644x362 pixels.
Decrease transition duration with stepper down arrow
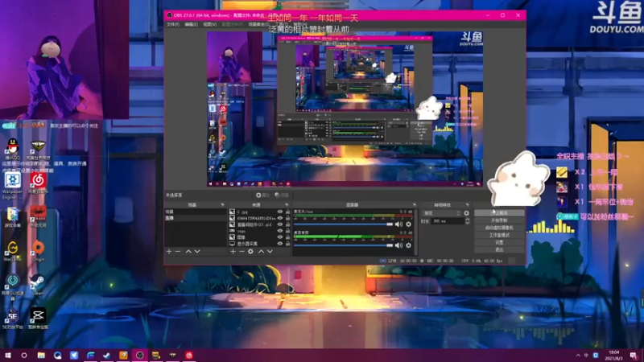(468, 224)
